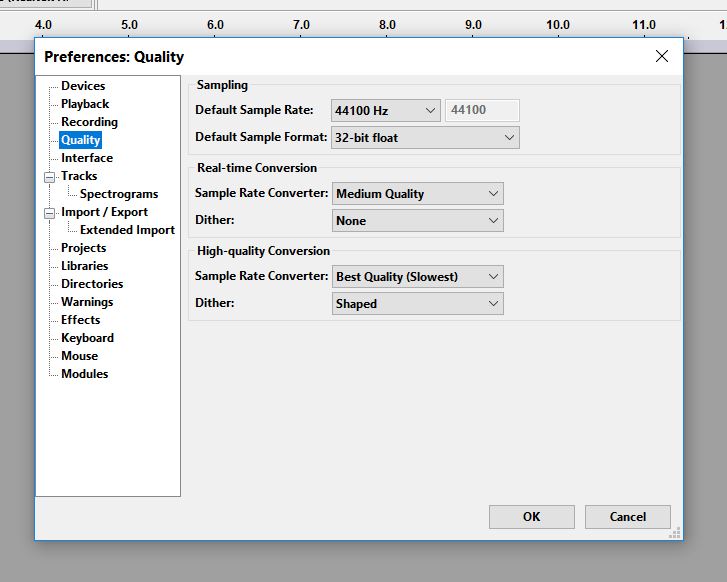This screenshot has width=727, height=582.
Task: Confirm preferences with the OK button
Action: [x=532, y=517]
